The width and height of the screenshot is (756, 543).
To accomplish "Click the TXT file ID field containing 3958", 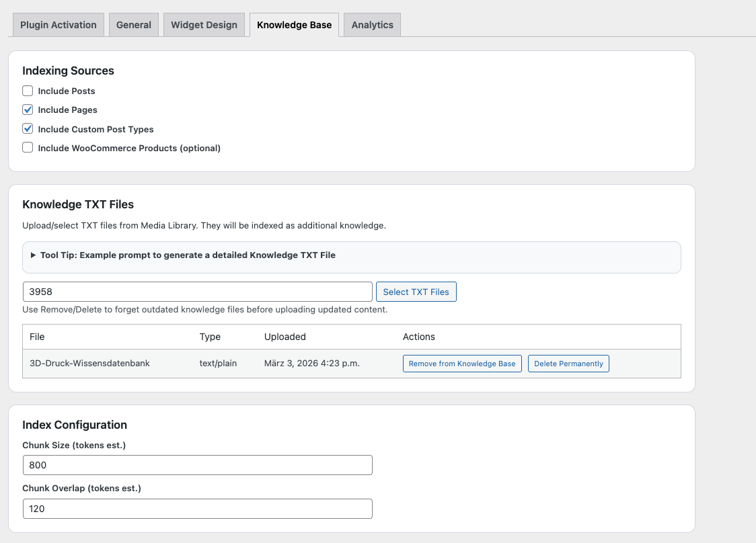I will tap(198, 292).
